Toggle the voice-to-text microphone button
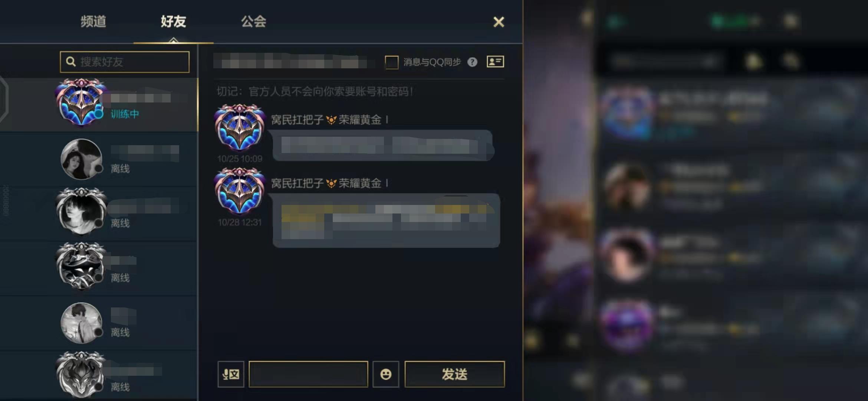This screenshot has height=401, width=868. 231,374
